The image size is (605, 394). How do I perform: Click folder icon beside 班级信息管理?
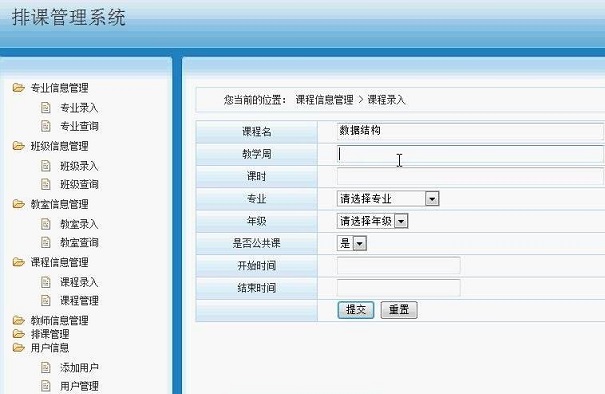click(x=18, y=146)
